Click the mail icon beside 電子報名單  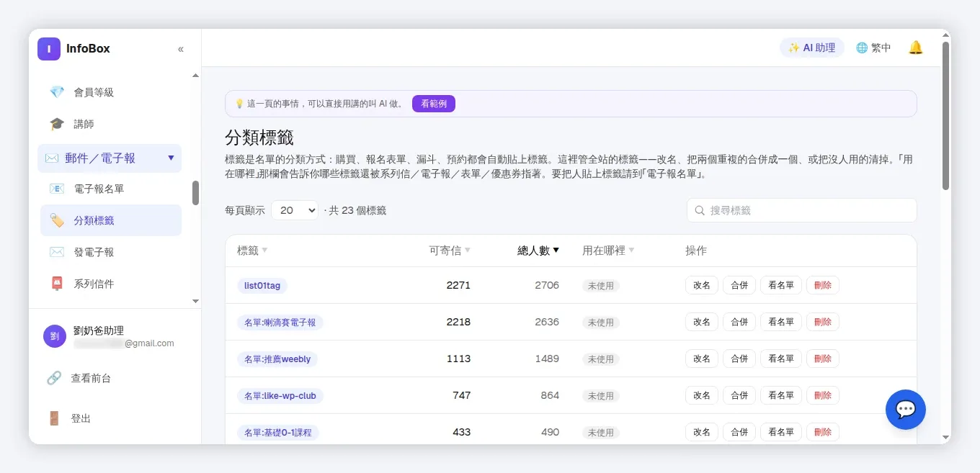tap(57, 189)
